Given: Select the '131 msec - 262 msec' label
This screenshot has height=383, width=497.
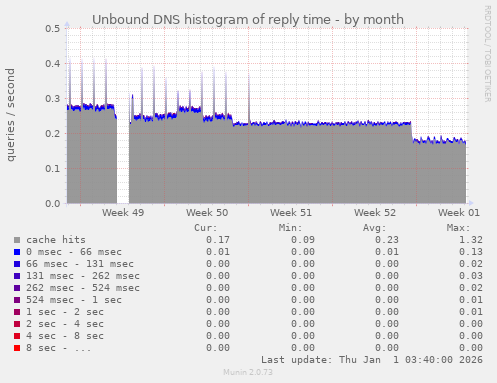Looking at the screenshot, I should click(83, 276).
